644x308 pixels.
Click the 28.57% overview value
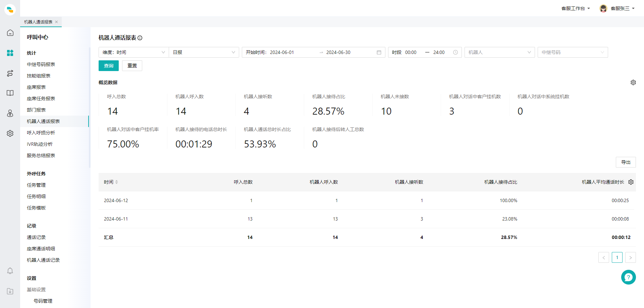click(328, 111)
